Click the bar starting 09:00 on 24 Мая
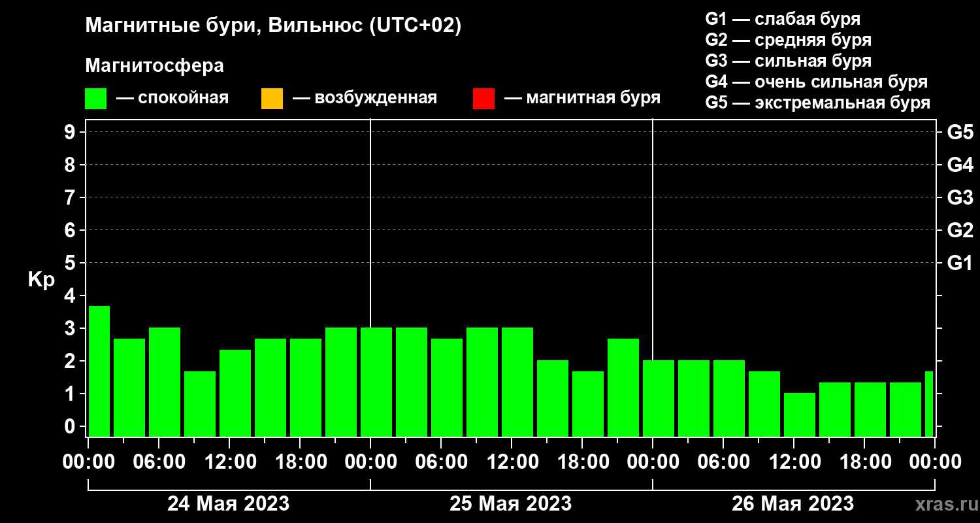Screen dimensions: 980x523 coord(200,404)
